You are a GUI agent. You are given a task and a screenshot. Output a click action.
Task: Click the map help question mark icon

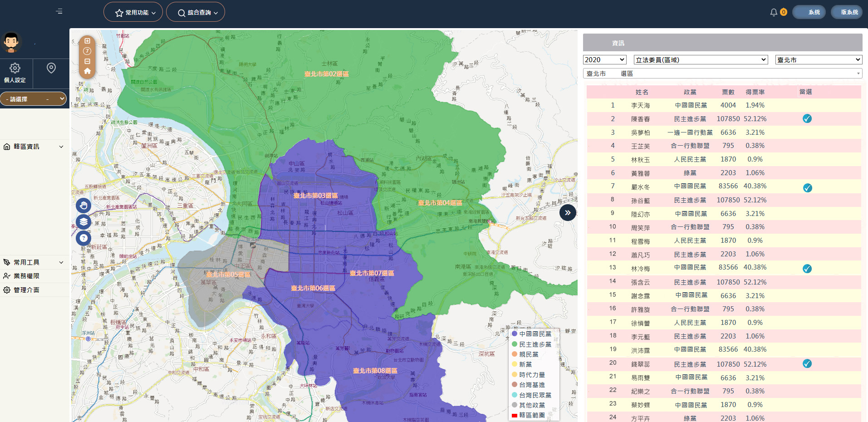pos(83,238)
